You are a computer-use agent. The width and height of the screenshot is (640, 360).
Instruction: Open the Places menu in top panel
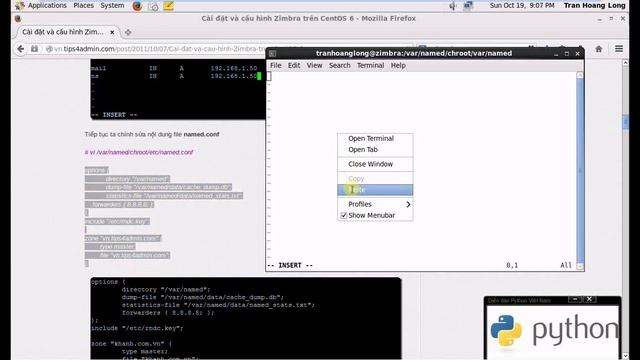[x=83, y=5]
